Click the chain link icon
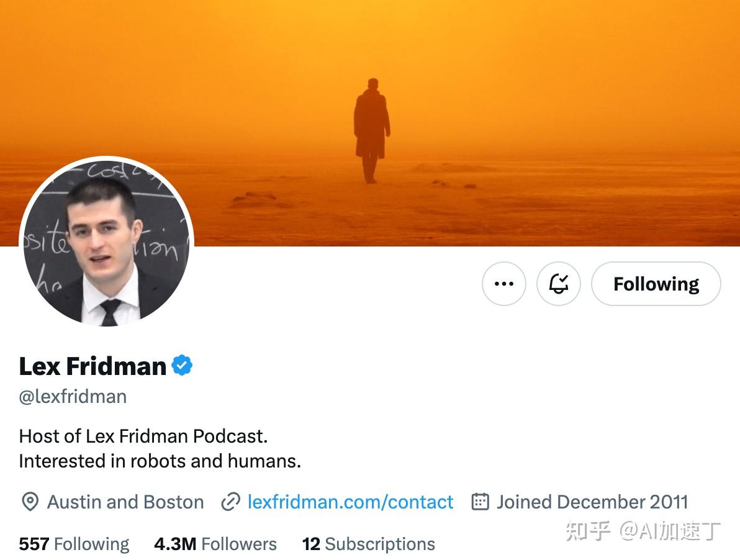 click(x=230, y=502)
